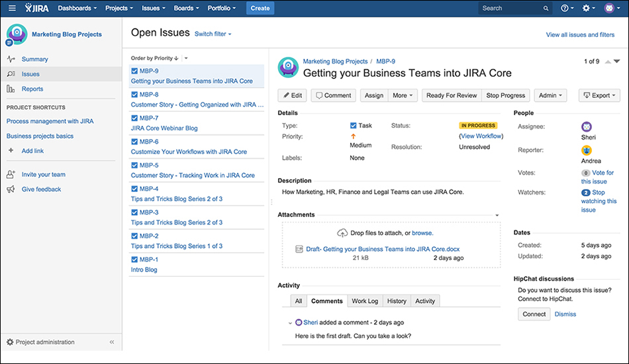The image size is (629, 364).
Task: Open the Projects dropdown menu
Action: click(x=119, y=8)
